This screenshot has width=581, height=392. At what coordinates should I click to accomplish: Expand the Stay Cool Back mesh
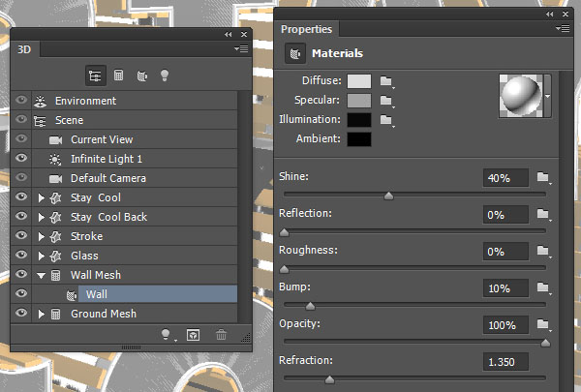click(42, 218)
